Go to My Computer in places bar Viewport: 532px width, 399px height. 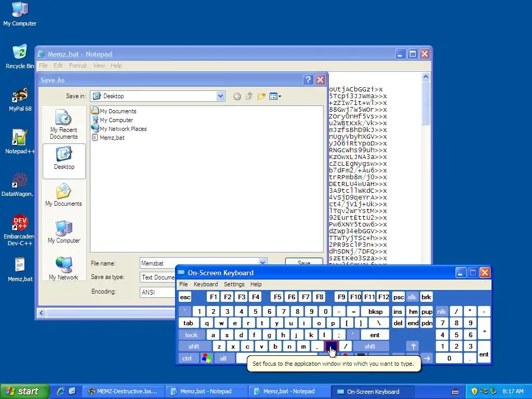[64, 232]
